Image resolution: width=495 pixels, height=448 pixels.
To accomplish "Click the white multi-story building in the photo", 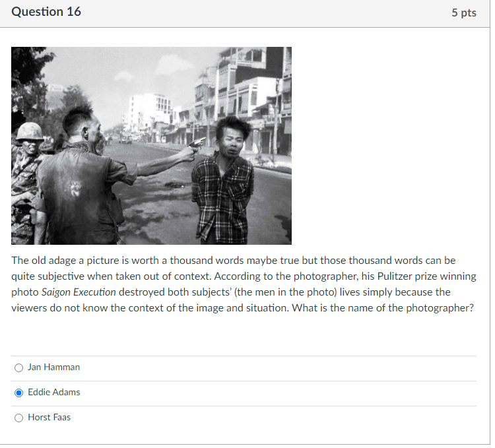I will 151,109.
